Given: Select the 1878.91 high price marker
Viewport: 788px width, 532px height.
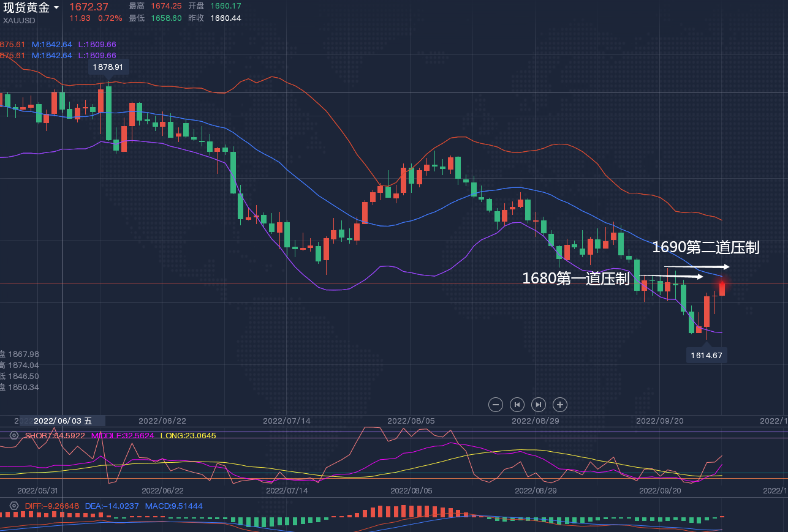Looking at the screenshot, I should click(108, 67).
